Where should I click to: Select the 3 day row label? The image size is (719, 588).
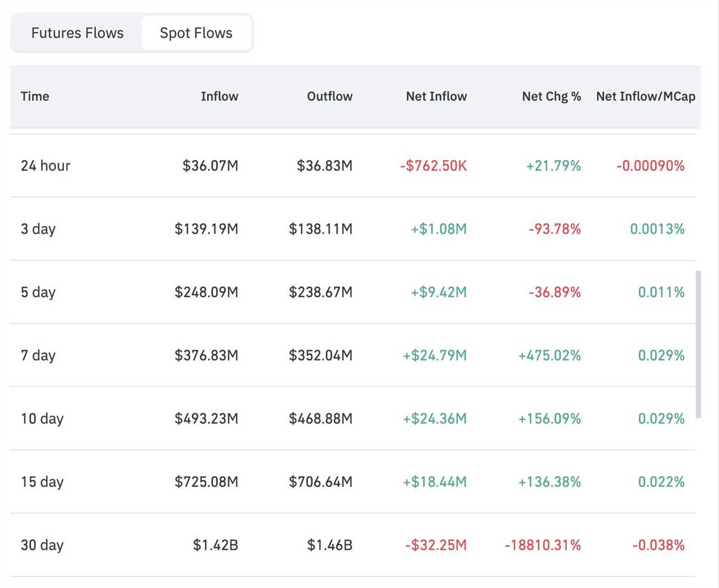click(x=38, y=229)
